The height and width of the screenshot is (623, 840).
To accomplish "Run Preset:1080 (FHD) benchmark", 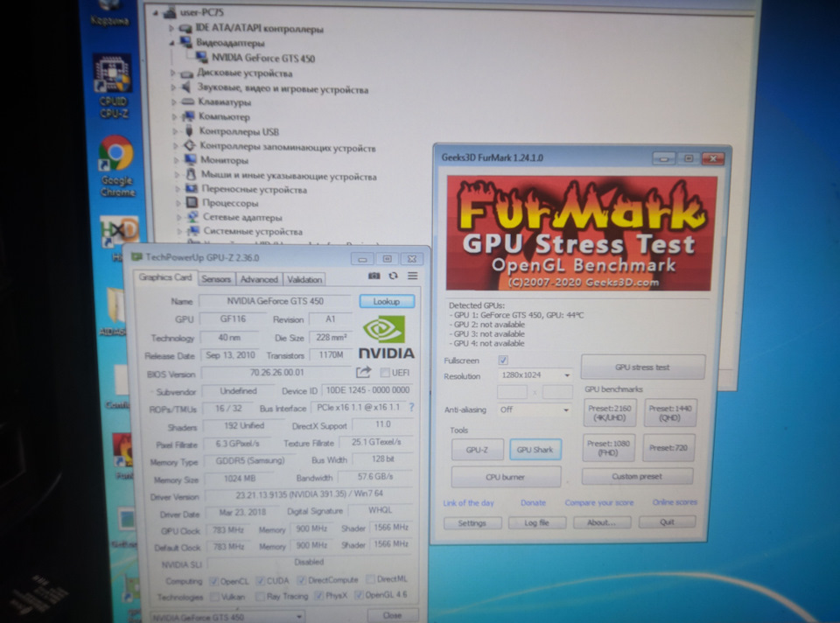I will (609, 448).
